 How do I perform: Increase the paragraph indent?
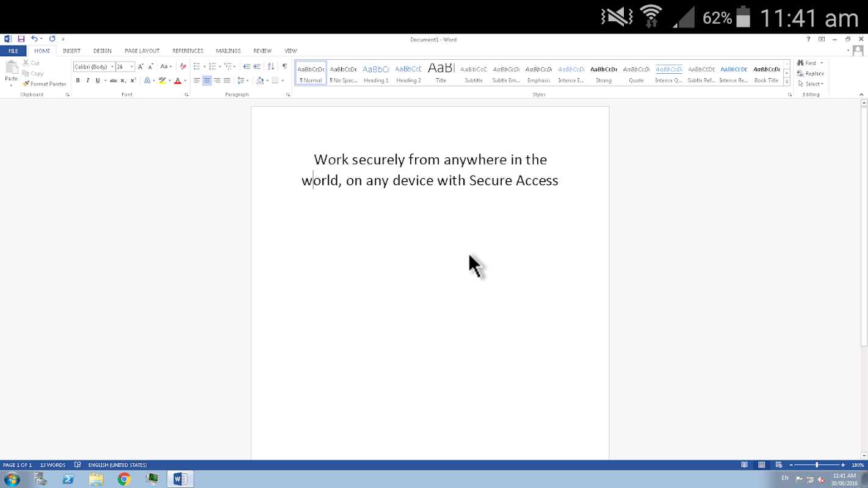point(257,66)
